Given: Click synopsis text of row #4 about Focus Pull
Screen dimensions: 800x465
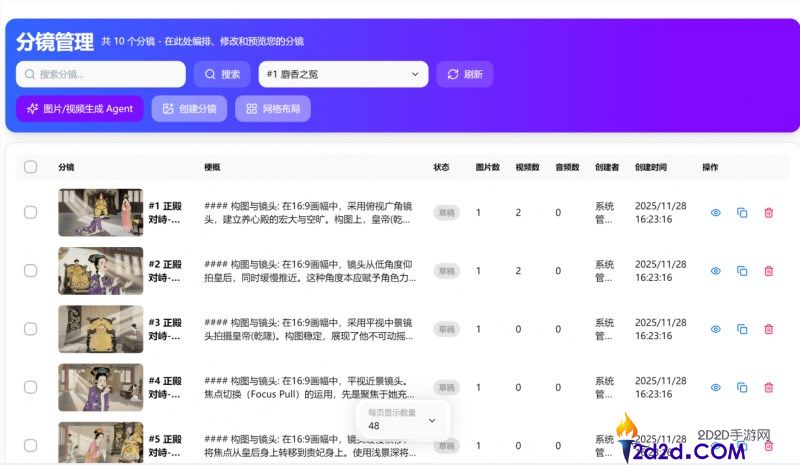Looking at the screenshot, I should pyautogui.click(x=309, y=387).
